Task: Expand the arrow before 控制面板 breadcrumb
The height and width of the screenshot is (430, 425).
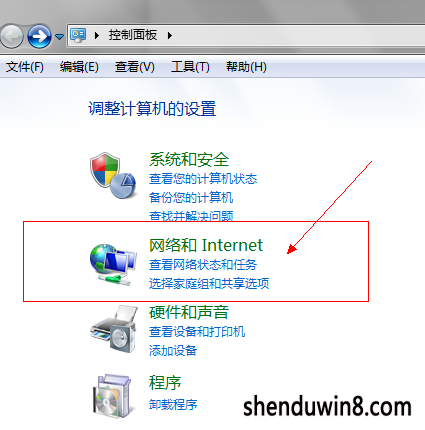Action: tap(97, 35)
